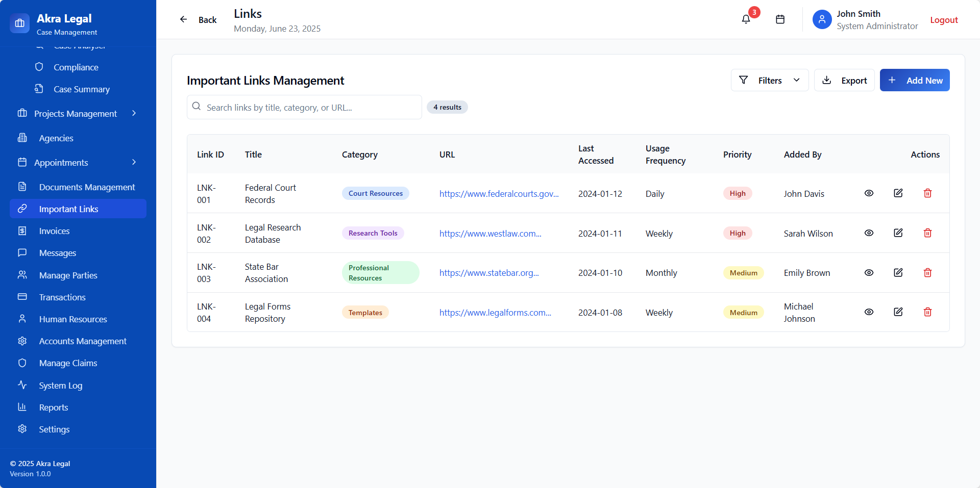This screenshot has width=980, height=488.
Task: Click the High priority badge for LNK-001
Action: point(738,193)
